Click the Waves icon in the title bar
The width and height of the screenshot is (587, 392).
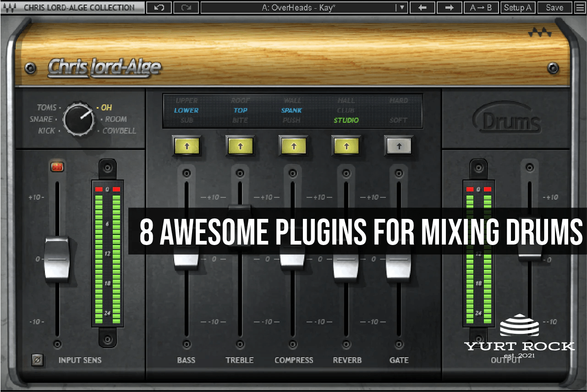click(10, 7)
